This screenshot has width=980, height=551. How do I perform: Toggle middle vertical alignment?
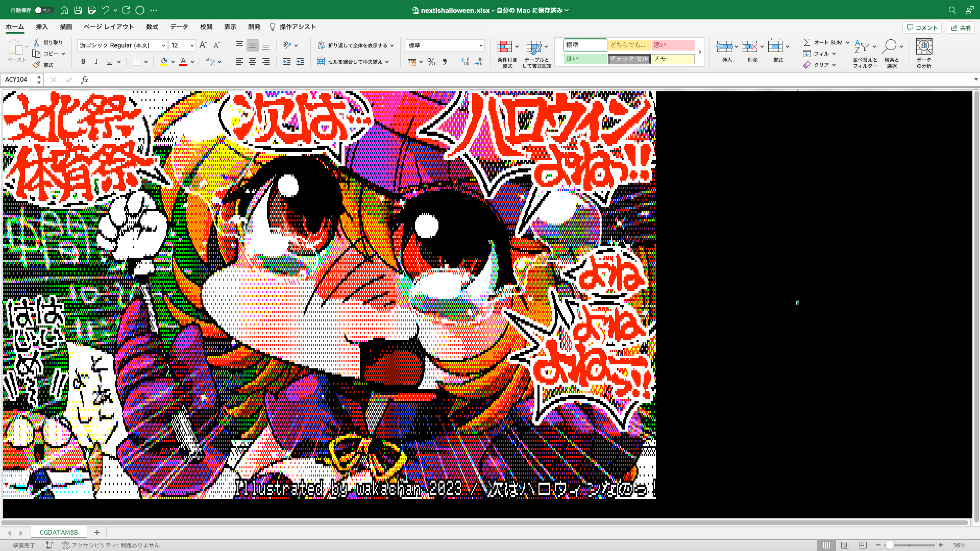252,45
